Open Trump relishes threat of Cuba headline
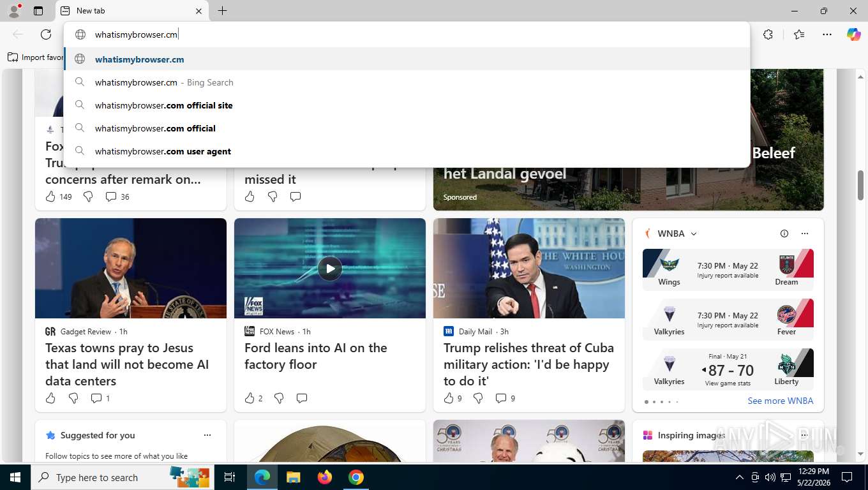Image resolution: width=868 pixels, height=490 pixels. tap(528, 364)
